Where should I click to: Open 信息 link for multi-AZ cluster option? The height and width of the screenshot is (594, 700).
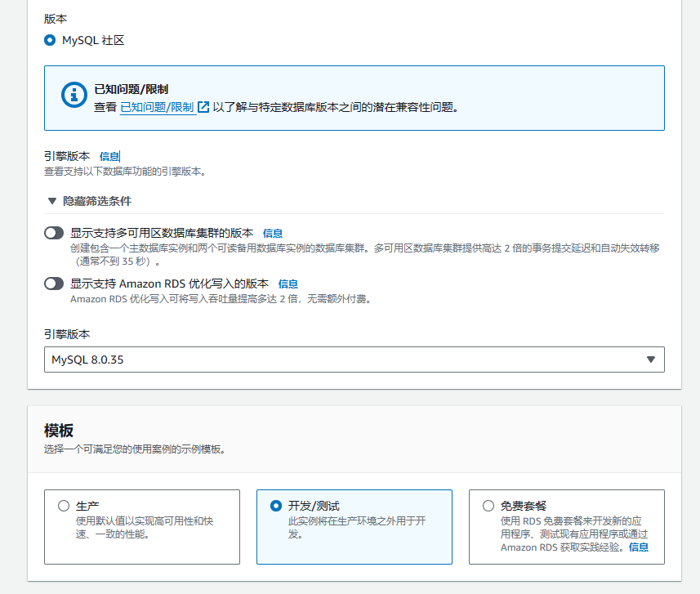pyautogui.click(x=272, y=233)
